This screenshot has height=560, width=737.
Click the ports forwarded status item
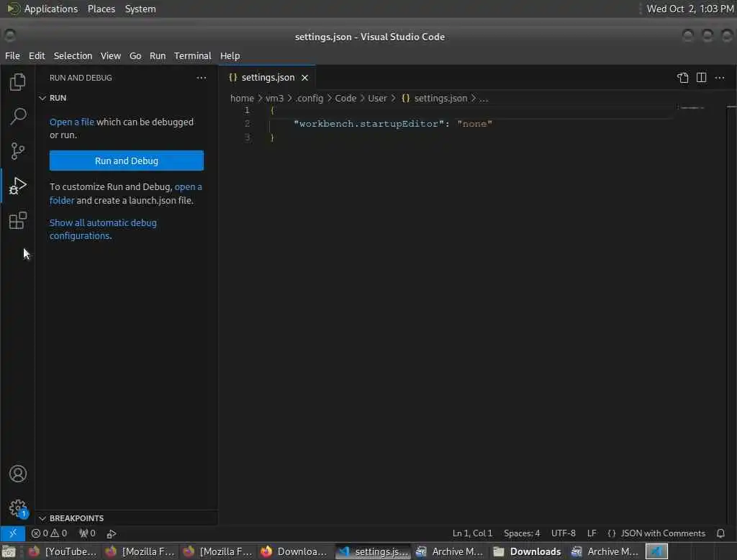[87, 533]
